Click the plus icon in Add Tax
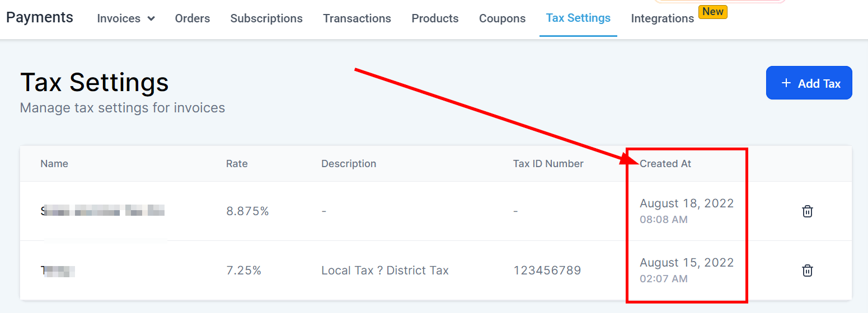Screen dimensions: 868x313 click(x=786, y=83)
